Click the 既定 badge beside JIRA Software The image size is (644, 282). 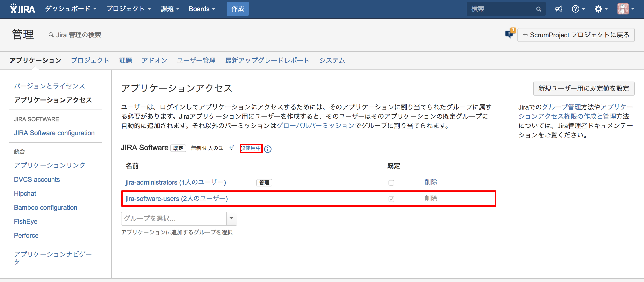(x=178, y=148)
